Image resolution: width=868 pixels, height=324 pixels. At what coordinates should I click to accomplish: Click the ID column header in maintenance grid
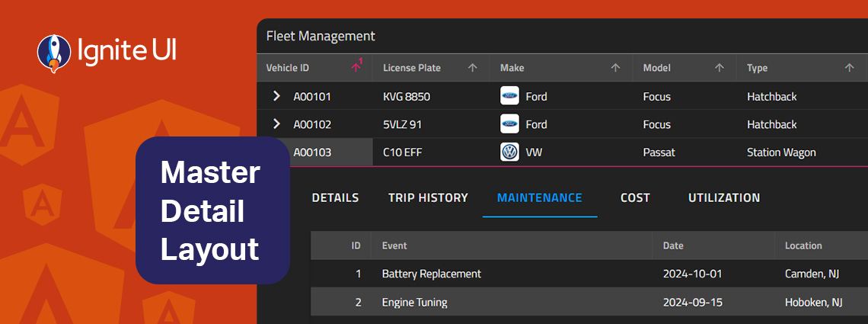[x=341, y=245]
